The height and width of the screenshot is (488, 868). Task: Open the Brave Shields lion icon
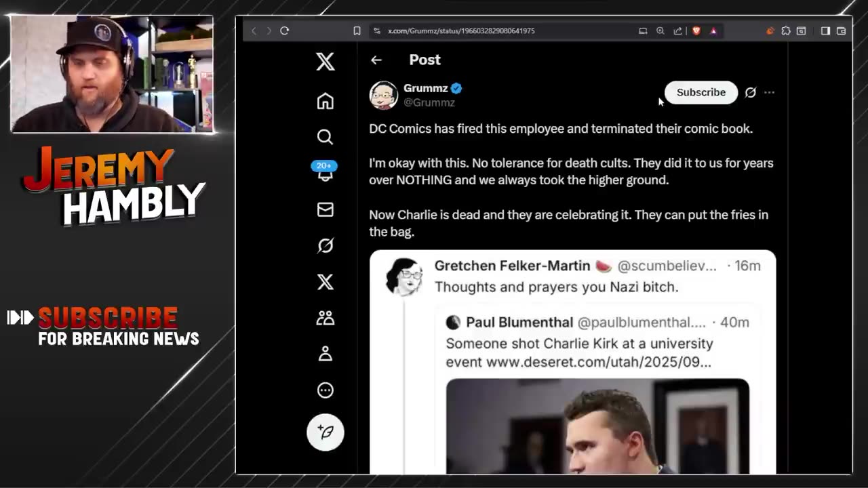click(696, 30)
